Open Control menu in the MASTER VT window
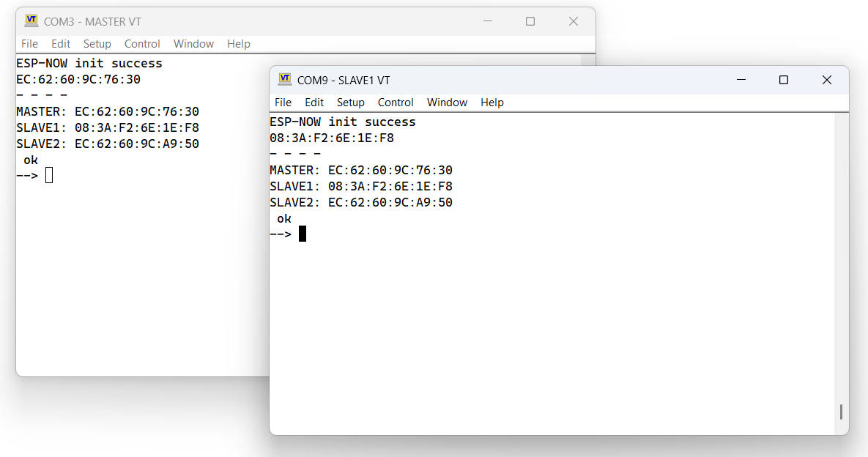This screenshot has height=457, width=868. point(142,44)
